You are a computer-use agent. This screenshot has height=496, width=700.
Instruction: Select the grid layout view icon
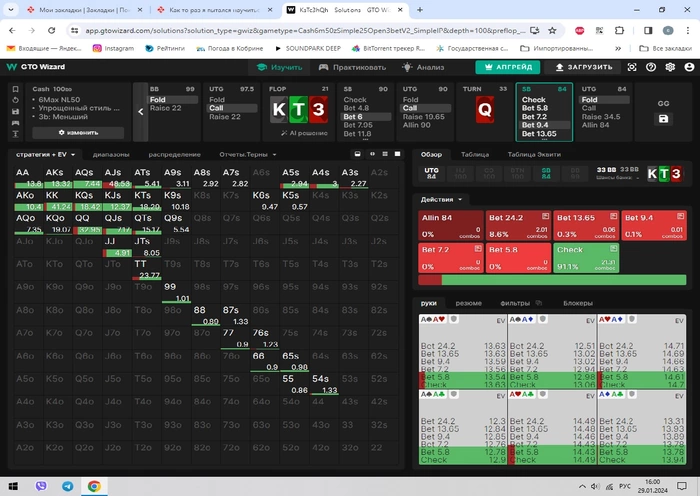[x=385, y=154]
